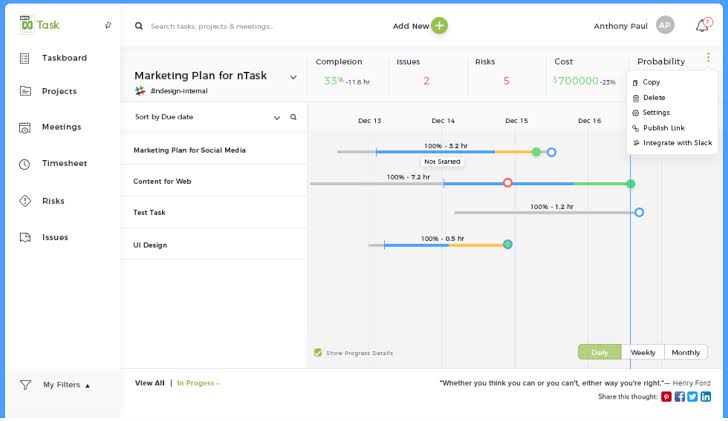Image resolution: width=728 pixels, height=421 pixels.
Task: Click the search icon in task list header
Action: pos(293,117)
